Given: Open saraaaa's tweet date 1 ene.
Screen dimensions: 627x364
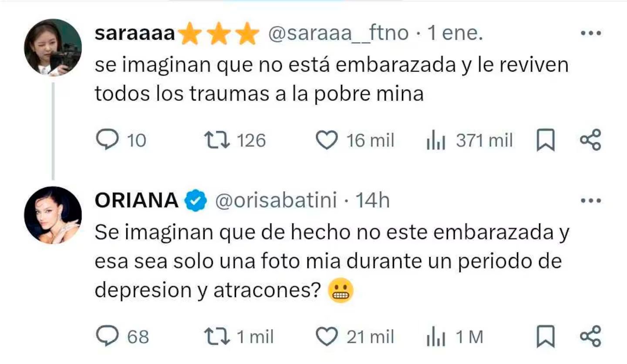Looking at the screenshot, I should 455,33.
